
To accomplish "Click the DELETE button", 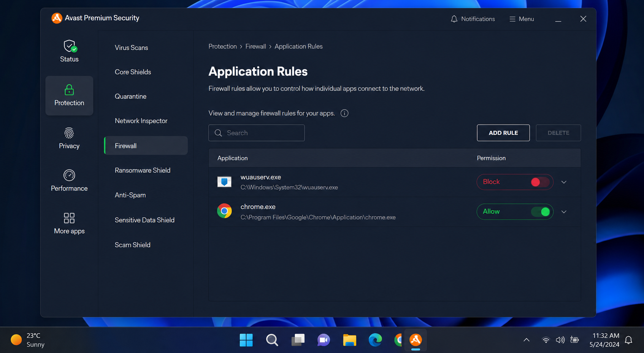I will 558,133.
